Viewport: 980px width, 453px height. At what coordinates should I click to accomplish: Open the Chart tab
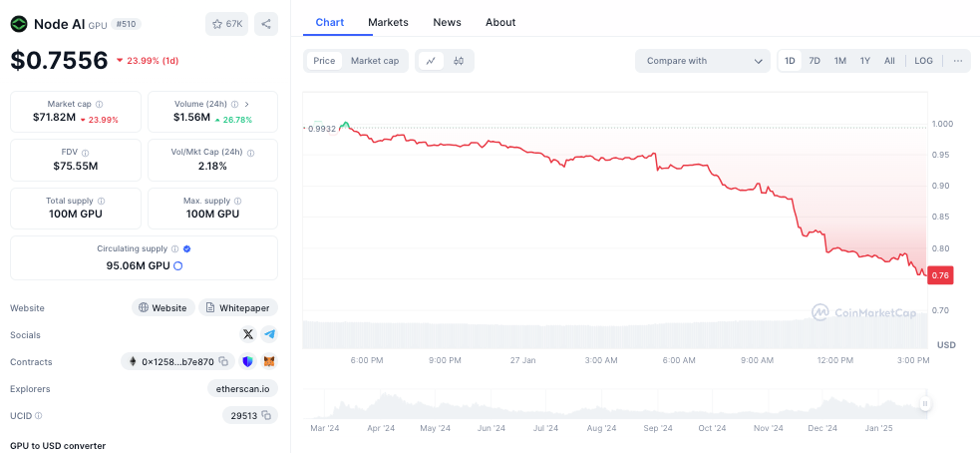(329, 23)
